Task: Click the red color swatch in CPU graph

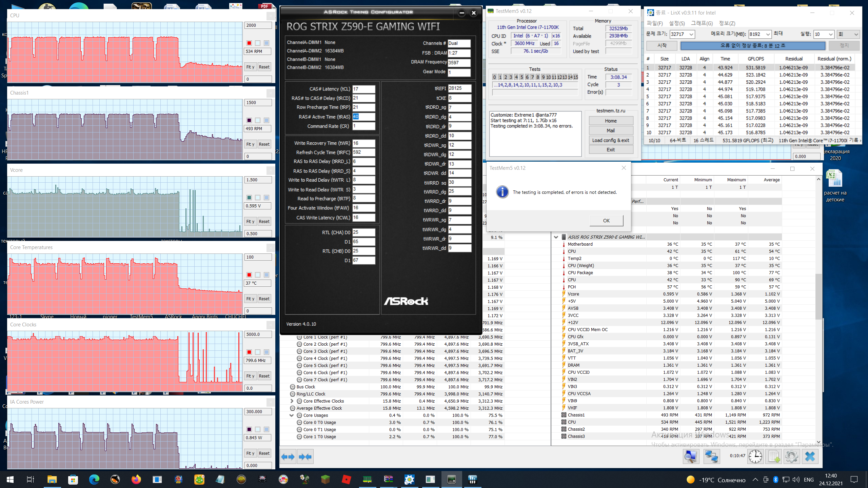Action: (249, 43)
